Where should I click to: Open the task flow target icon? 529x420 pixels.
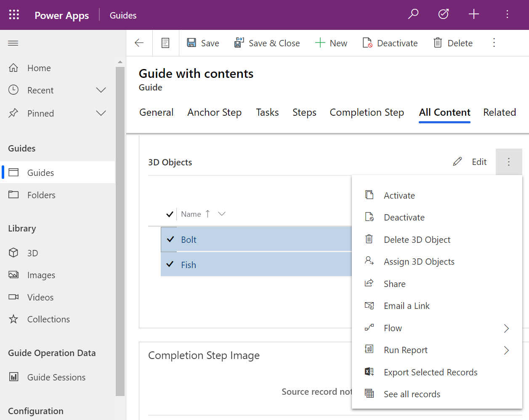[x=444, y=14]
